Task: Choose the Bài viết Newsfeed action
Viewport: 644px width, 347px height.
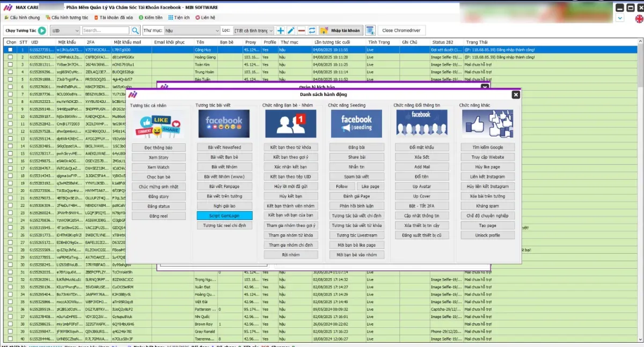Action: coord(224,147)
